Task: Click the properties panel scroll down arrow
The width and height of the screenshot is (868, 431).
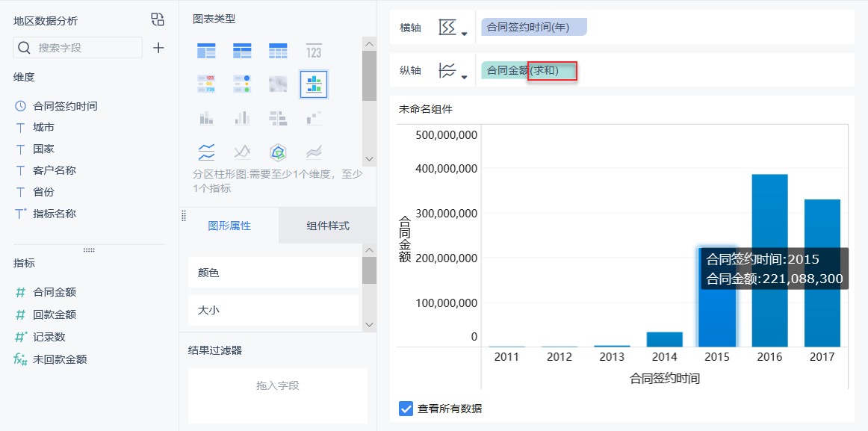Action: click(x=369, y=325)
